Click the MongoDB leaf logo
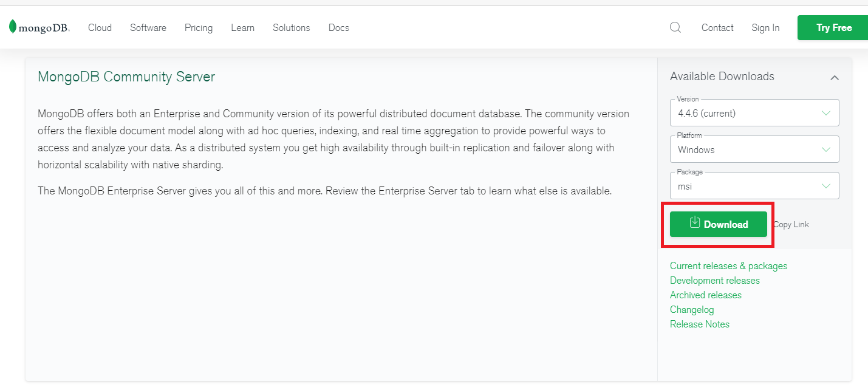This screenshot has height=387, width=868. coord(39,27)
